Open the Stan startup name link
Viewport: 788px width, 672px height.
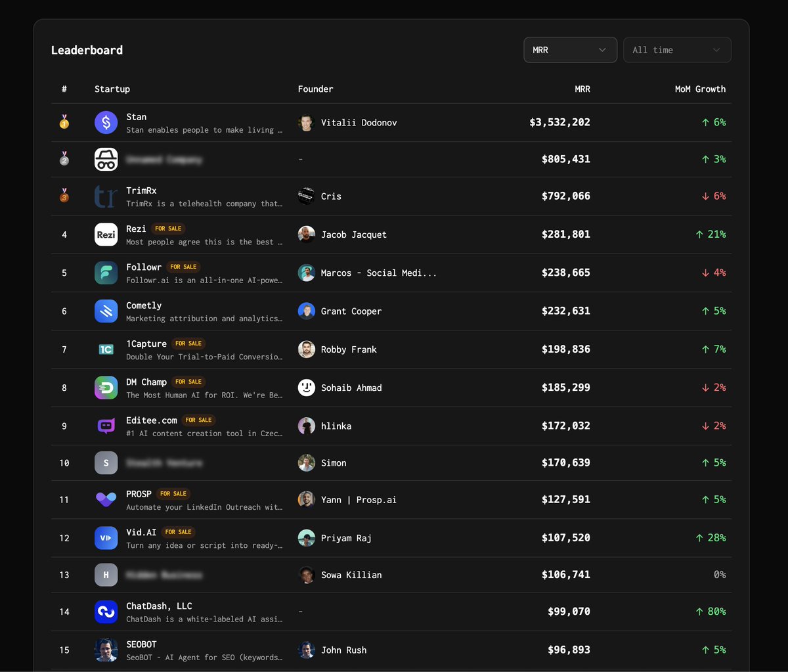pos(137,117)
